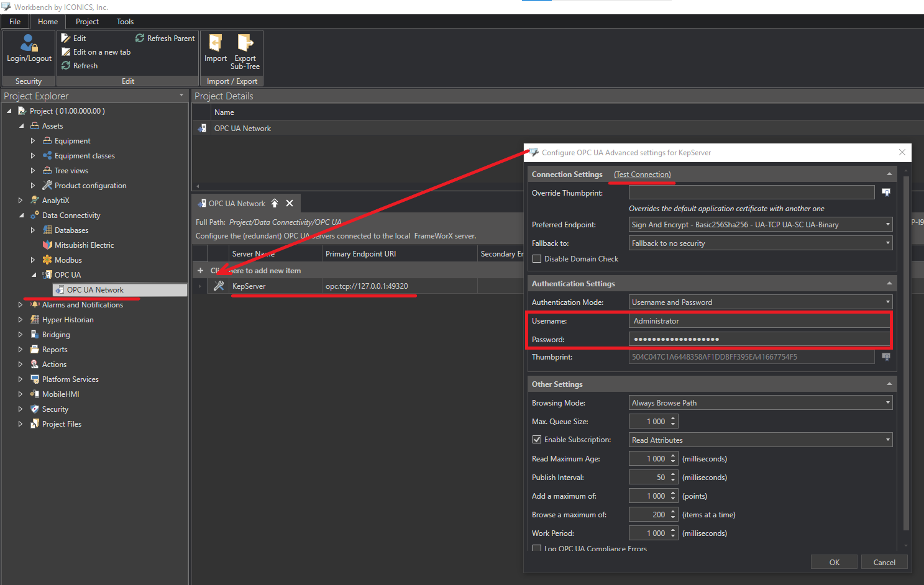
Task: Click the Override Thumbprint certificate picker icon
Action: coord(886,193)
